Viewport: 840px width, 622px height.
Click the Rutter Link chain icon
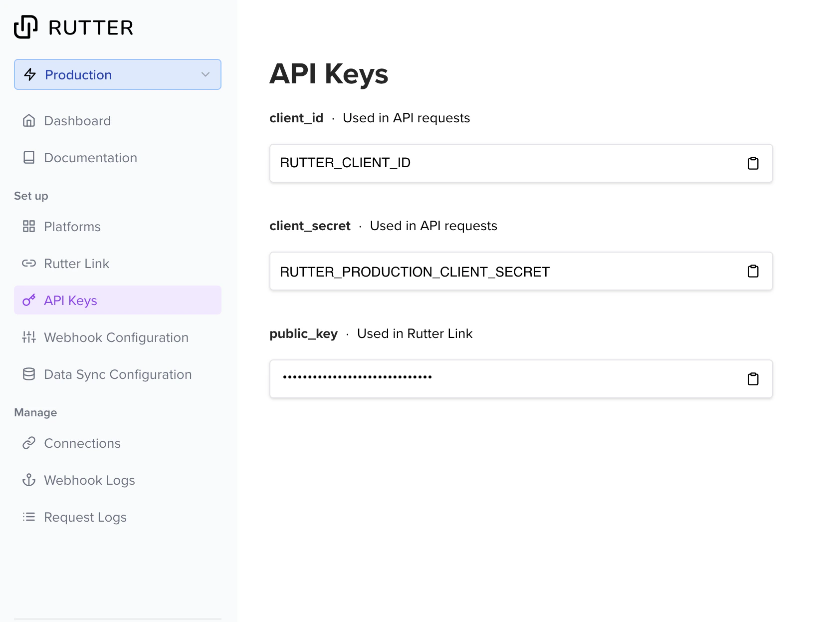[x=29, y=264]
